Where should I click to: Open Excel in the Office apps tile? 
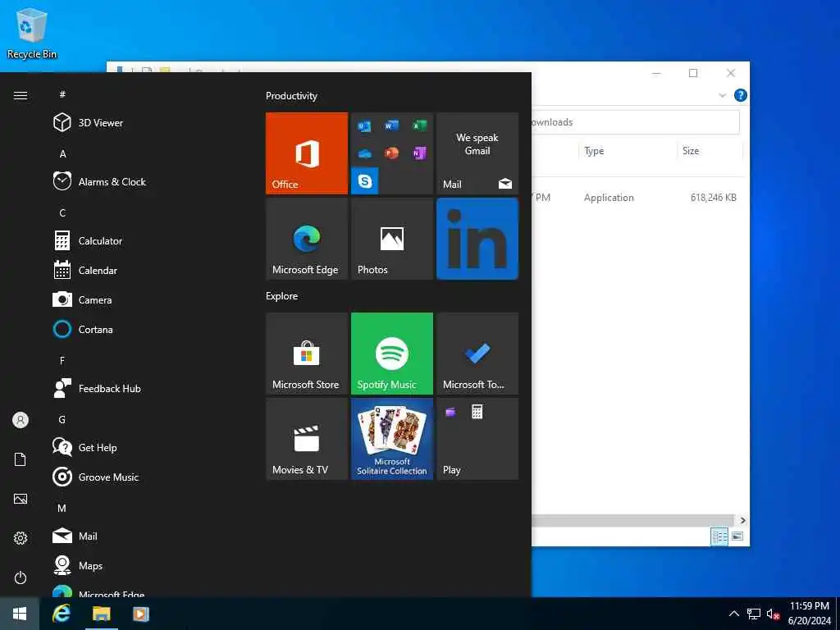[419, 126]
